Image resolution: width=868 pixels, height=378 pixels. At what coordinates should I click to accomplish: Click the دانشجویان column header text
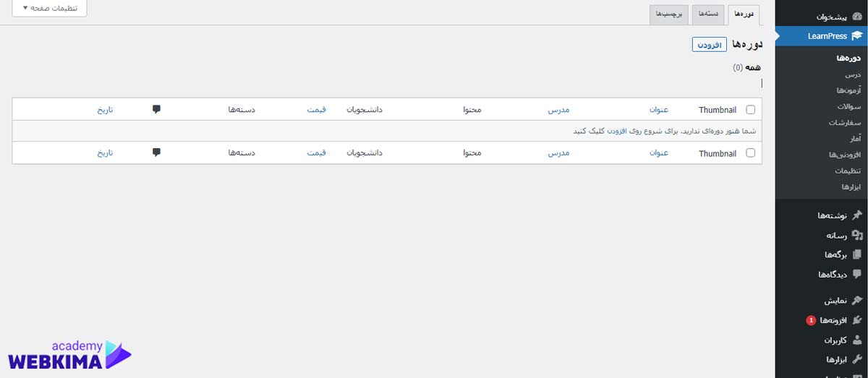click(x=364, y=110)
